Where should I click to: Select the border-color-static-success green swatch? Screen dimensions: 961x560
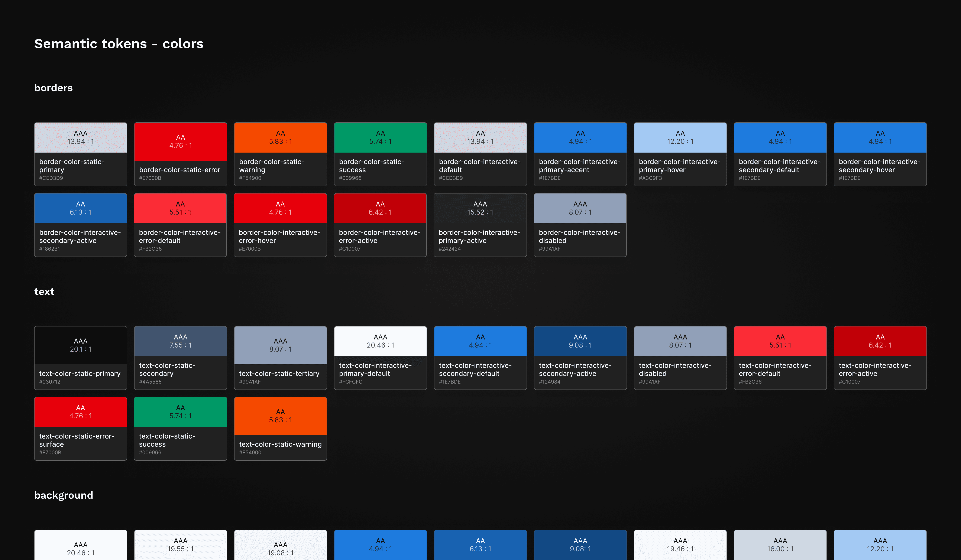tap(380, 138)
